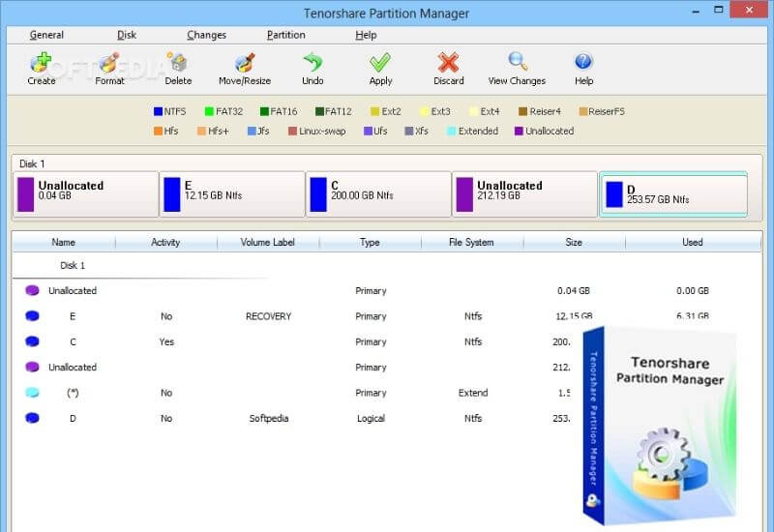The height and width of the screenshot is (532, 774).
Task: Sort by the File System column header
Action: click(x=471, y=242)
